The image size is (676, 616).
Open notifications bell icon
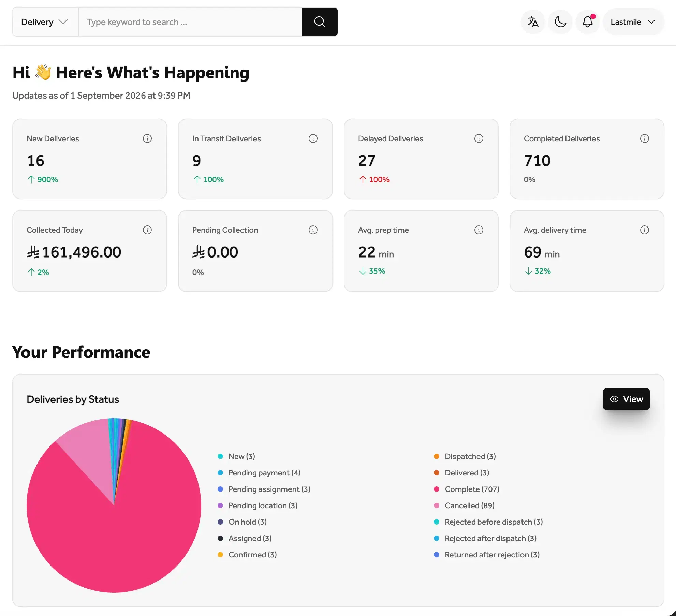[588, 22]
